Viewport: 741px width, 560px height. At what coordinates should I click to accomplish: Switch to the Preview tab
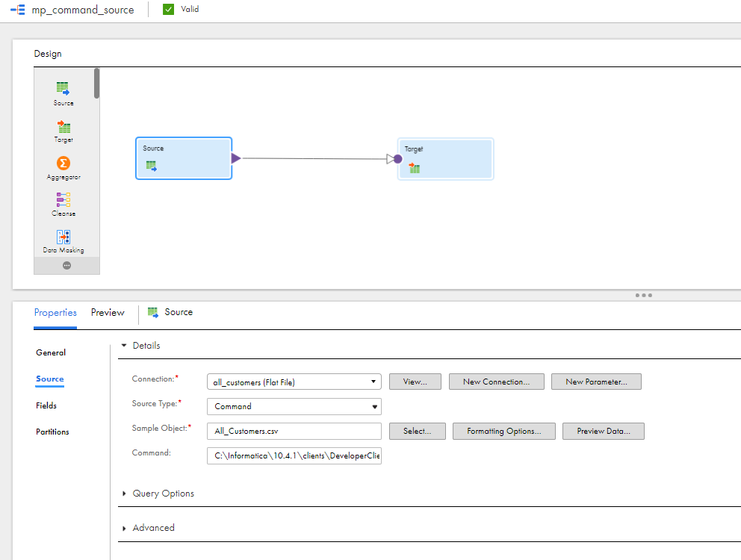tap(108, 312)
